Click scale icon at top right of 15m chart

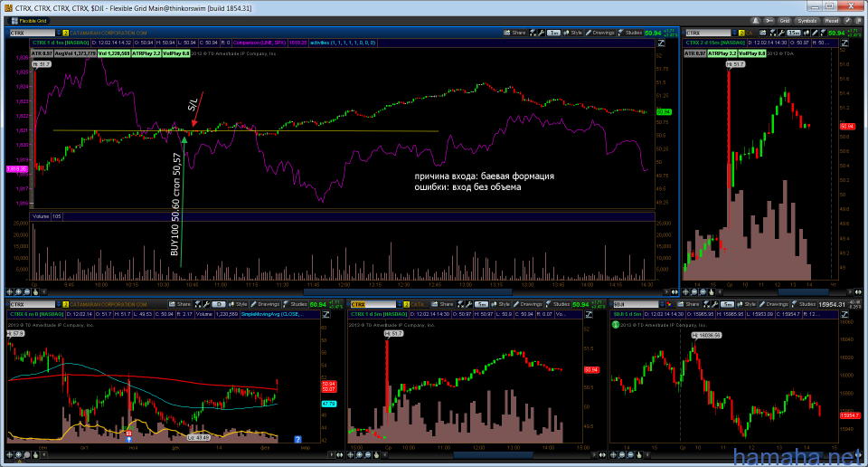point(844,43)
